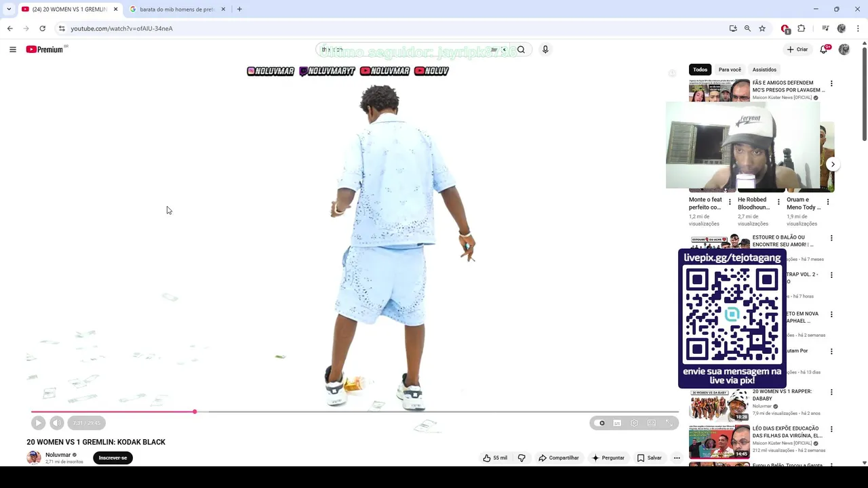Click zoom magnifier icon in address bar
The height and width of the screenshot is (488, 868).
point(747,28)
